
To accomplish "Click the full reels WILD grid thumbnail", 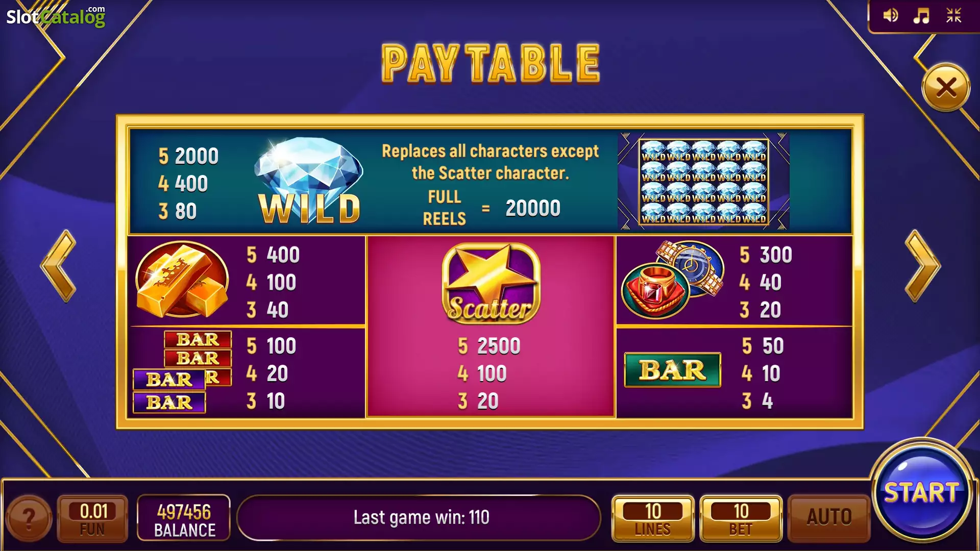I will tap(703, 182).
